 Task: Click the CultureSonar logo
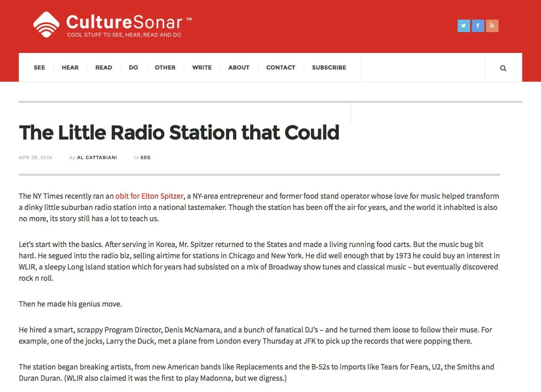click(x=113, y=25)
